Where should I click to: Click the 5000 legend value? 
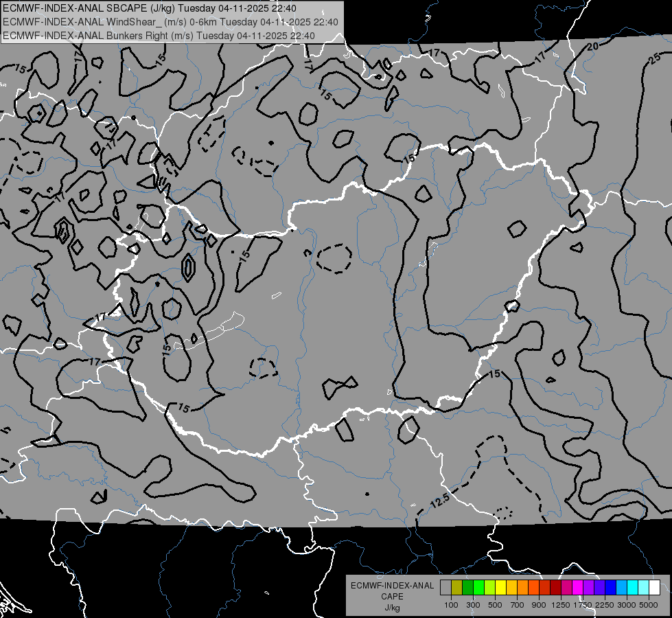point(649,605)
